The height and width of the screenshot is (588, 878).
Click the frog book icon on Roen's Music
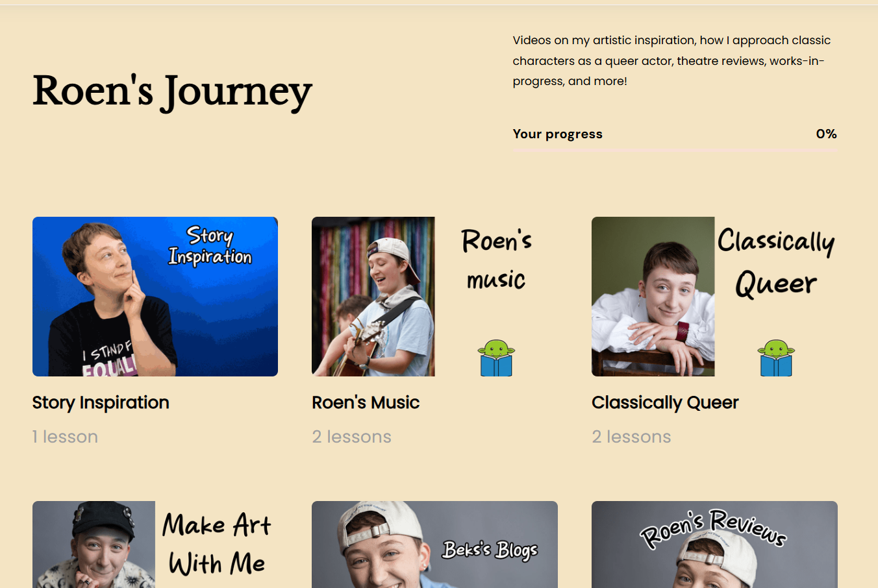(497, 358)
